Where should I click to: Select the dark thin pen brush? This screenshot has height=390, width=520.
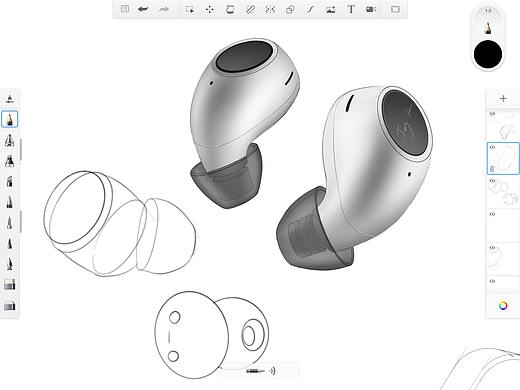pyautogui.click(x=10, y=243)
